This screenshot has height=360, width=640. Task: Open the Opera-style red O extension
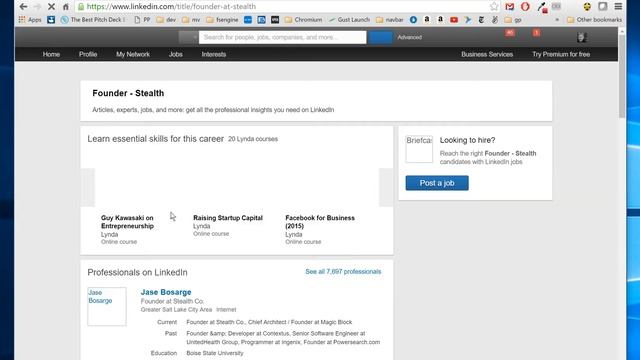coord(525,7)
